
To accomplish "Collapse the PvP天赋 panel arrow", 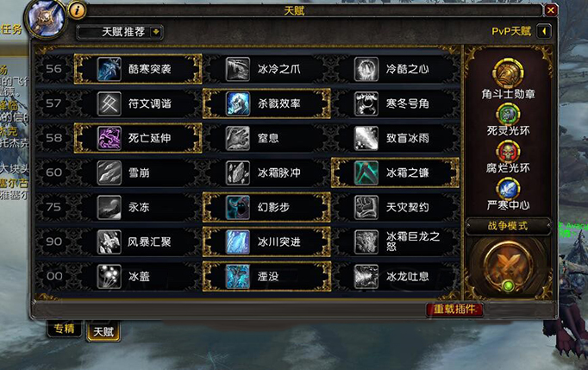I will 545,31.
